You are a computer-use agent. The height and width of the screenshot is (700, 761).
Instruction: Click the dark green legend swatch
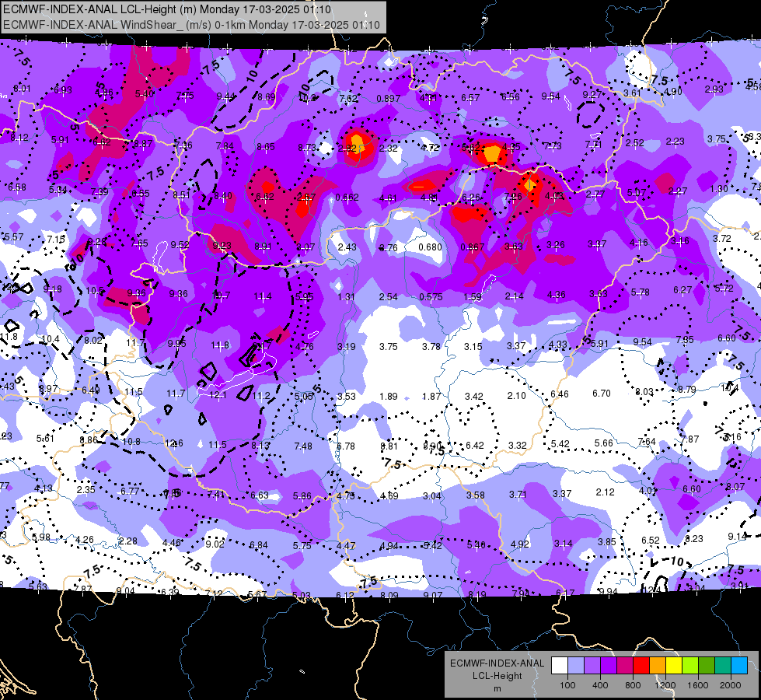tap(707, 666)
